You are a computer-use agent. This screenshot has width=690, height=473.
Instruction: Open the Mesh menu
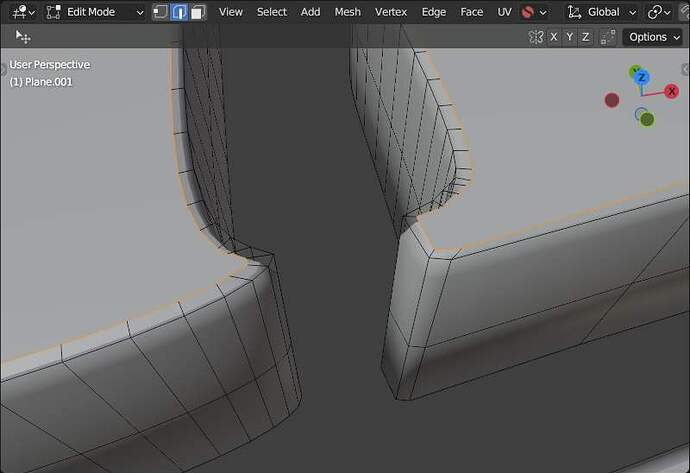(347, 12)
